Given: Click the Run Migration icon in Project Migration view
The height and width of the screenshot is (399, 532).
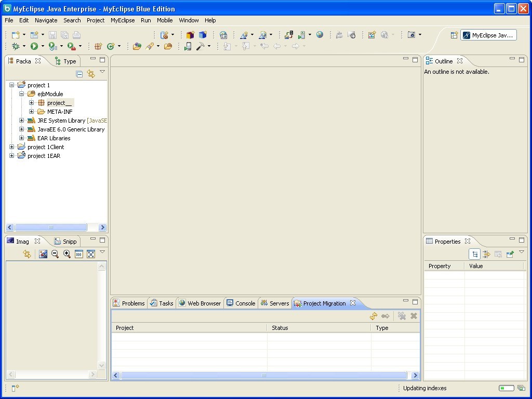Looking at the screenshot, I should tap(373, 316).
